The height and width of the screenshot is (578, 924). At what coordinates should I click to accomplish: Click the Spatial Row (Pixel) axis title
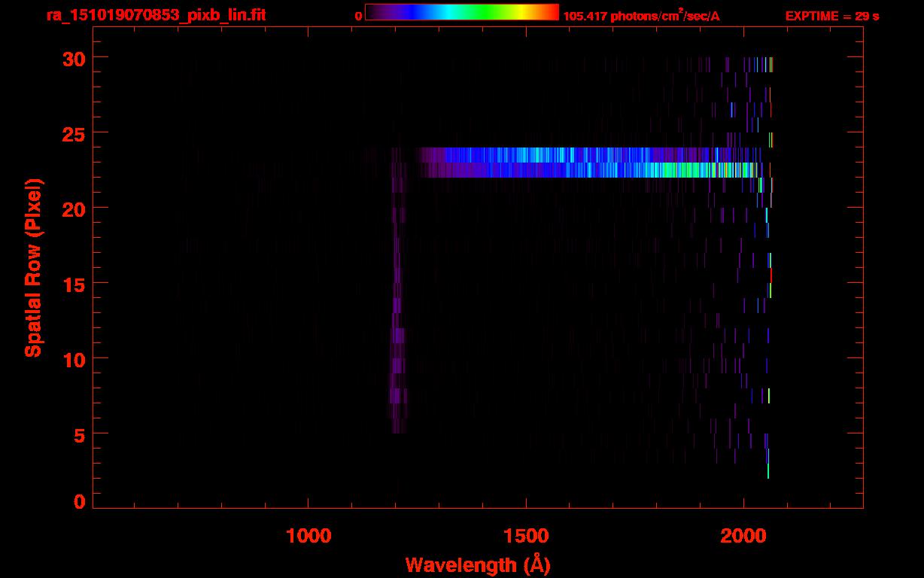click(x=32, y=267)
